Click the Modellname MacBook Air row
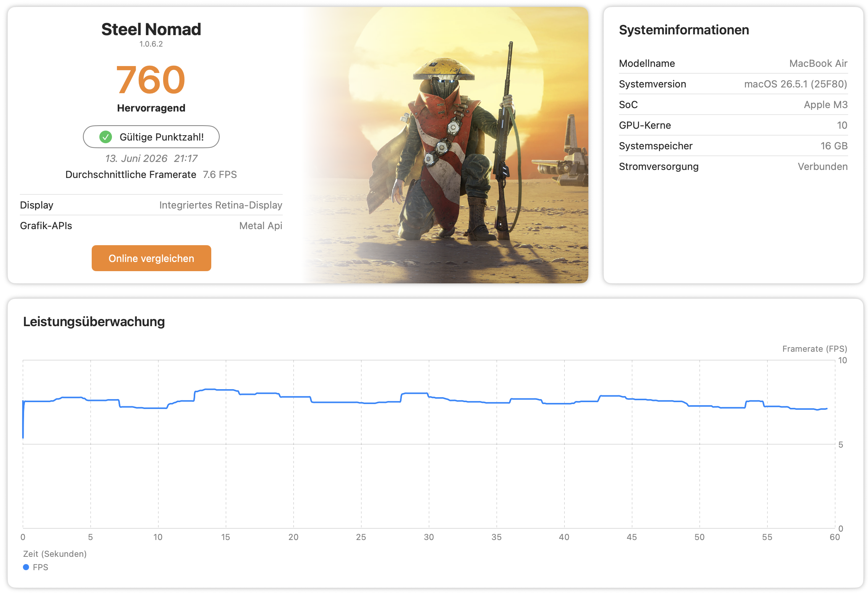This screenshot has width=868, height=595. [x=733, y=63]
